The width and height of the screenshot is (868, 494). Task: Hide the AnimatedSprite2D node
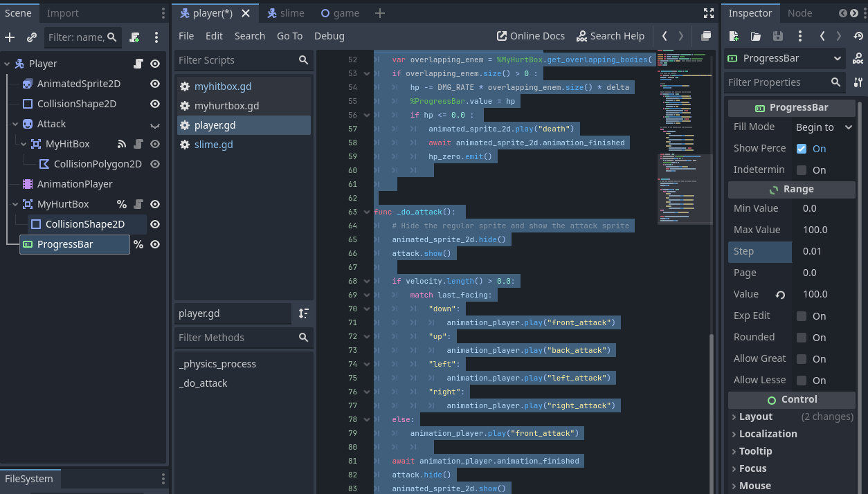[155, 84]
